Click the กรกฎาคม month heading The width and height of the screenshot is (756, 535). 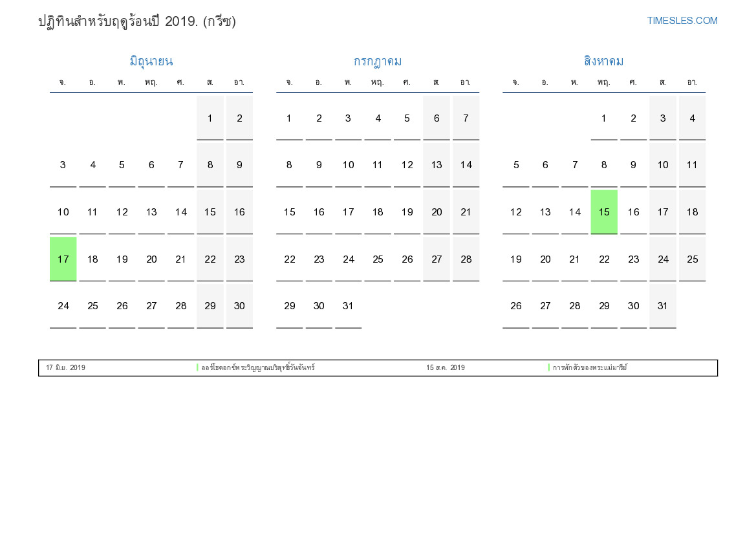[377, 61]
